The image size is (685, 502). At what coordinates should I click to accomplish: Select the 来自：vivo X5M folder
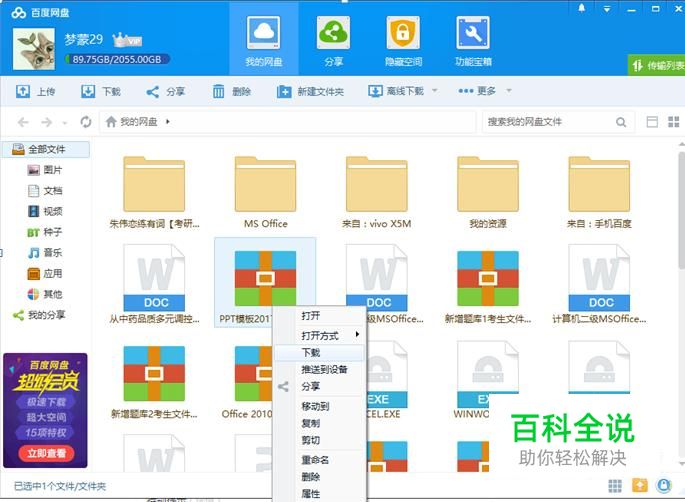377,192
